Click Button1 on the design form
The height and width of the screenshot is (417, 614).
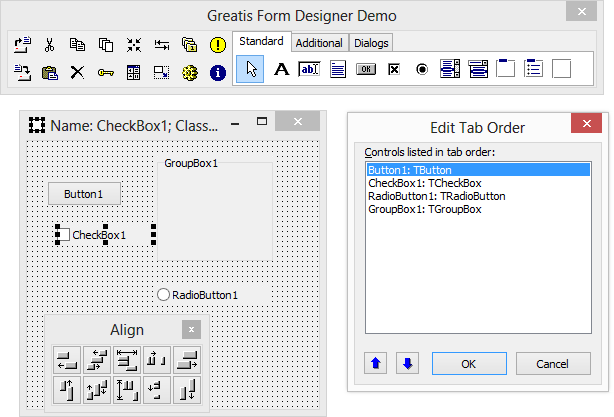point(90,193)
